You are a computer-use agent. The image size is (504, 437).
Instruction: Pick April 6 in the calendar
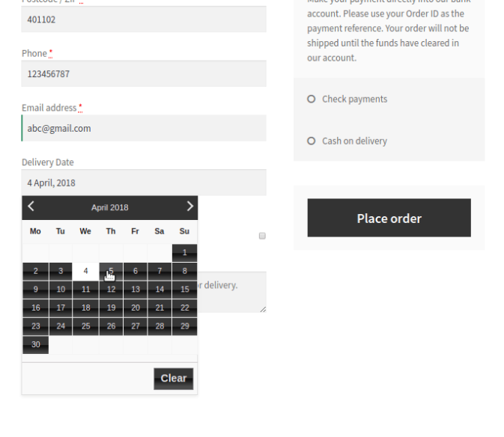click(x=136, y=272)
